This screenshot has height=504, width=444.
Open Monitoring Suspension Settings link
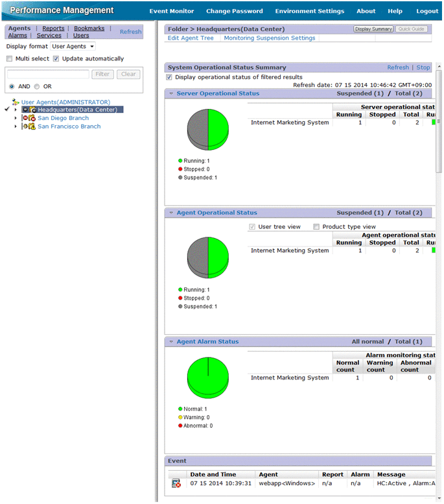tap(270, 38)
